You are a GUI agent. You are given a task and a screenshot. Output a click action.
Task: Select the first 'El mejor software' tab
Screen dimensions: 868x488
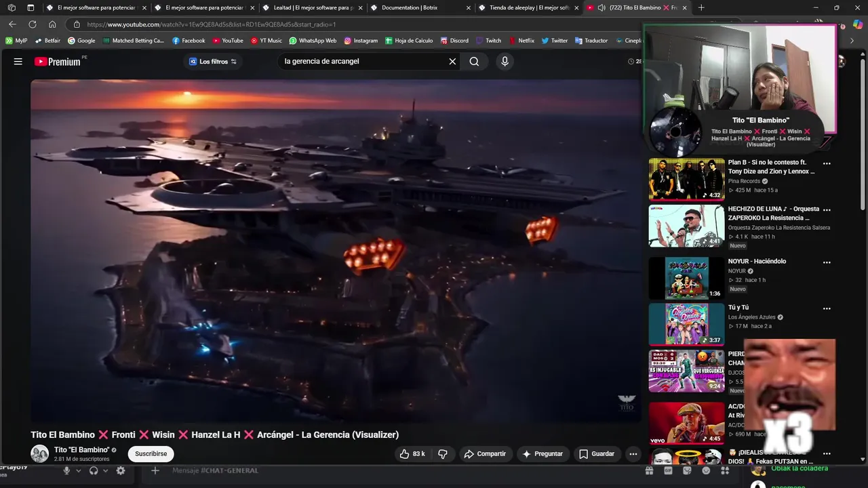(96, 7)
